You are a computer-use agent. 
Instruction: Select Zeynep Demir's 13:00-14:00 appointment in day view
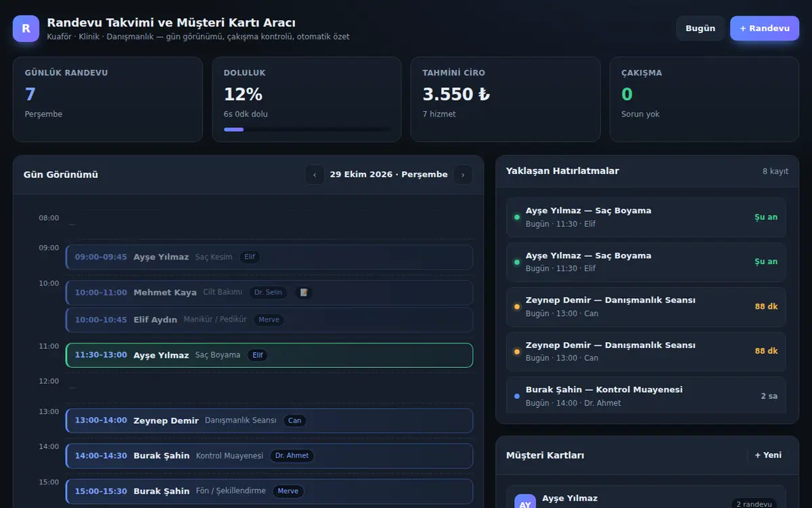269,421
